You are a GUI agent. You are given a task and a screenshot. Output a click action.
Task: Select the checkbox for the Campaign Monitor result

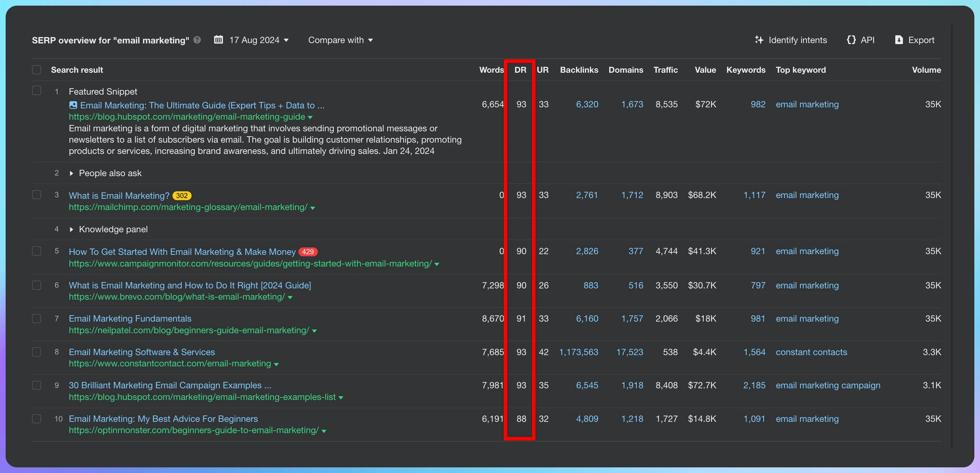37,251
